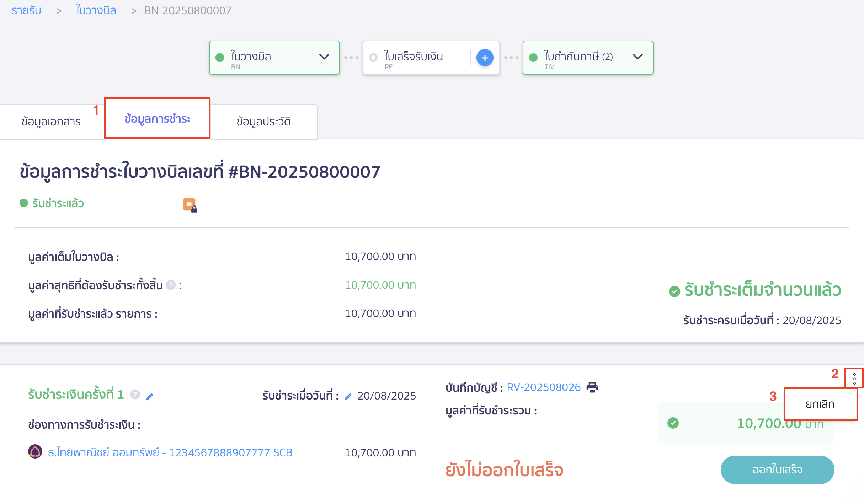This screenshot has height=504, width=864.
Task: Switch to the ข้อมูลการชำระ tab
Action: point(158,118)
